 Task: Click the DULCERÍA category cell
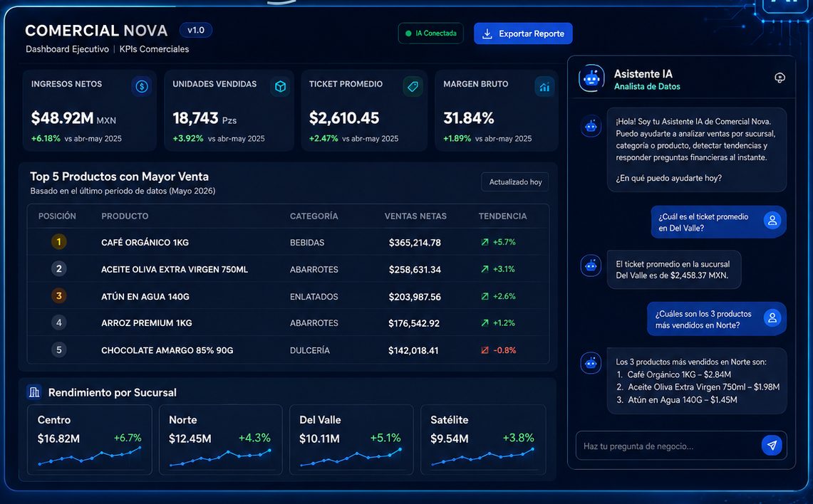[309, 350]
